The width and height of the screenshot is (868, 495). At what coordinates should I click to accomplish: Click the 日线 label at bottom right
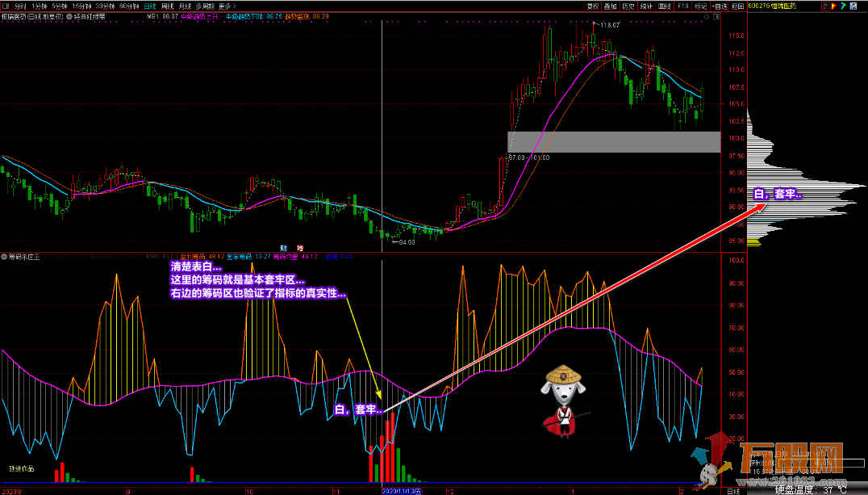point(733,490)
